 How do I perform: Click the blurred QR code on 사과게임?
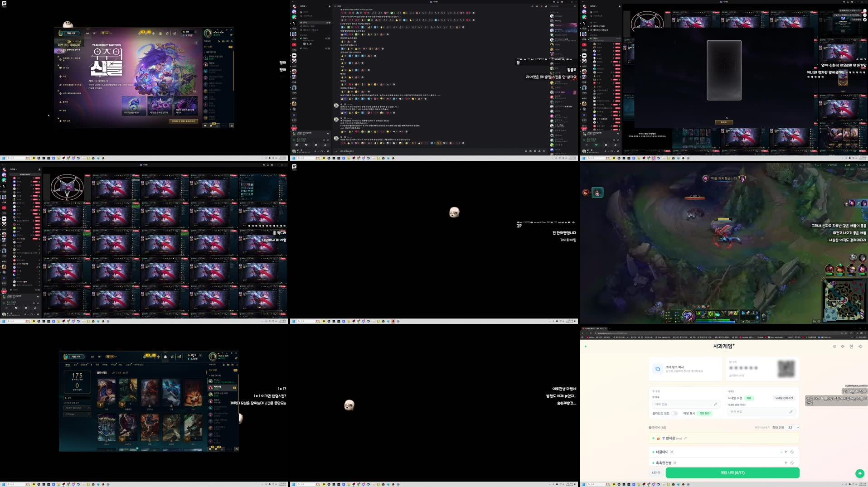pos(786,369)
